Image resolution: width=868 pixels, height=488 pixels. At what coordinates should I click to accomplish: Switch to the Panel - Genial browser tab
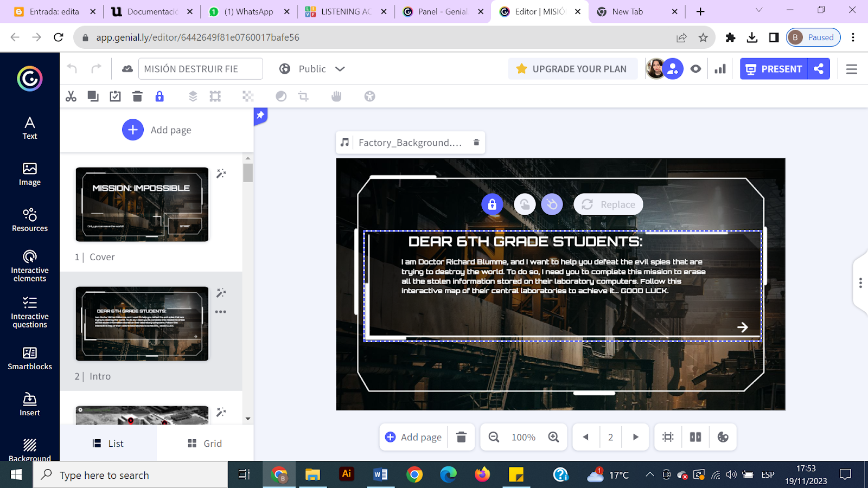[x=443, y=11]
